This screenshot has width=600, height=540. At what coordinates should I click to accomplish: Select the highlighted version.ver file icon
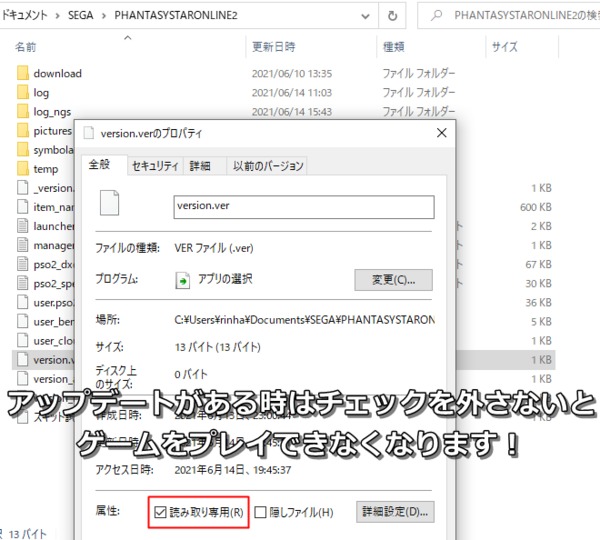(x=23, y=360)
